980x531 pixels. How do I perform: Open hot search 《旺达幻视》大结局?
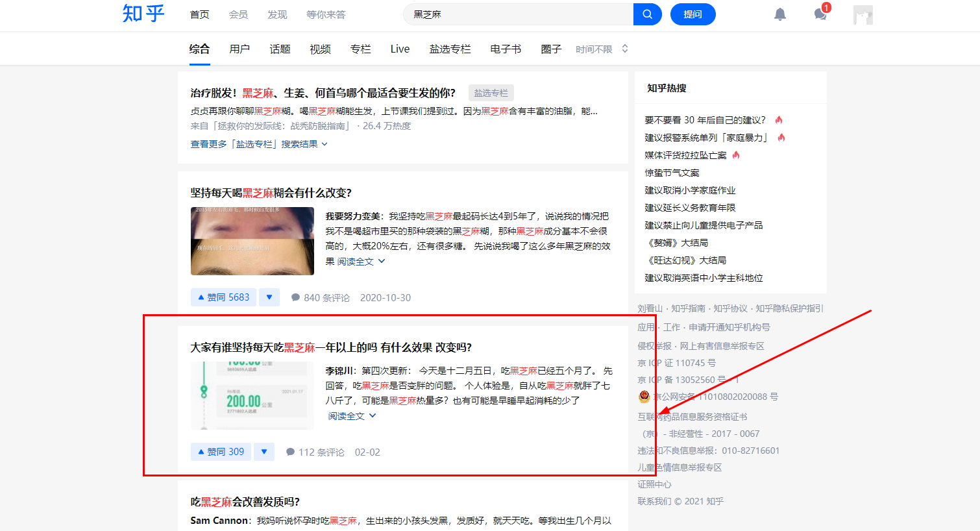[685, 260]
